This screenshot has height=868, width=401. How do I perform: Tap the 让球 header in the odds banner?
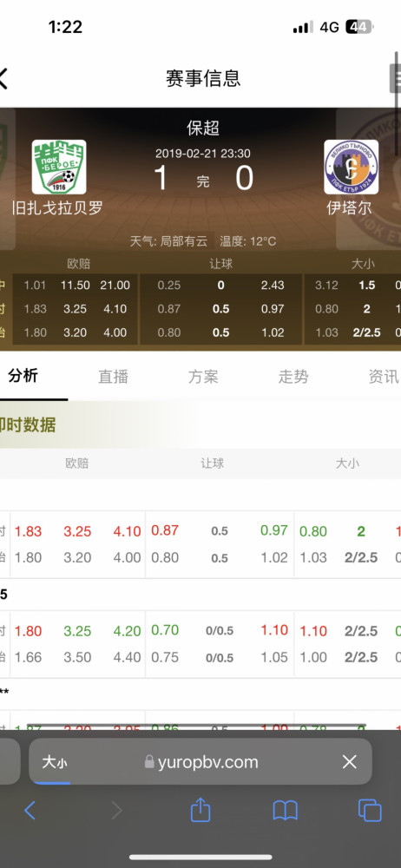220,264
